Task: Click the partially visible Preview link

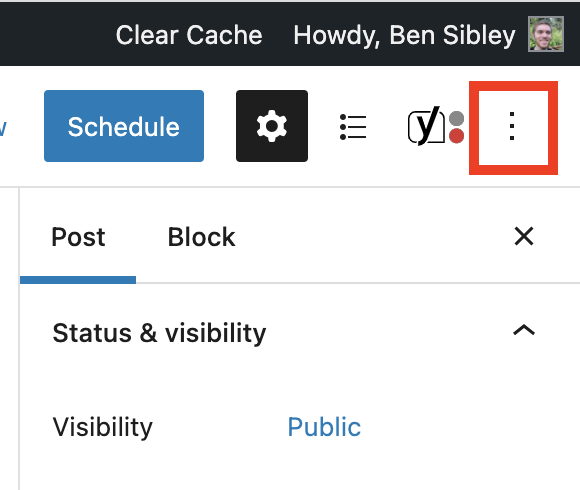Action: pos(3,128)
